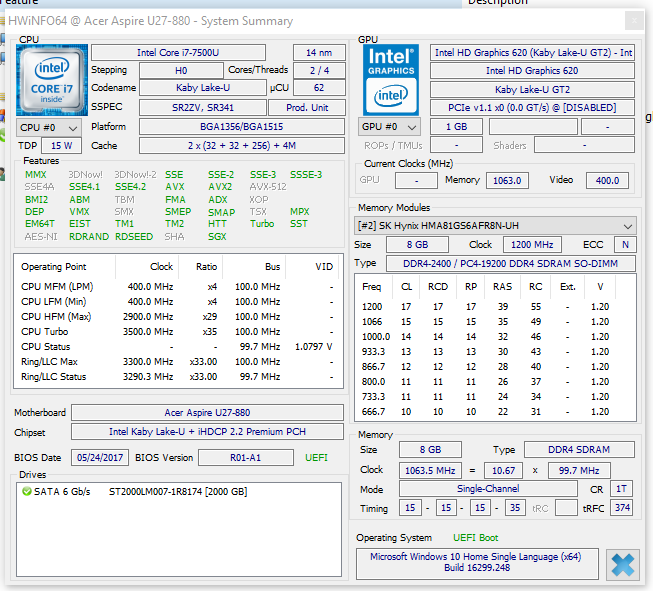Close the System Summary window
Screen dimensions: 653x591
pos(634,20)
